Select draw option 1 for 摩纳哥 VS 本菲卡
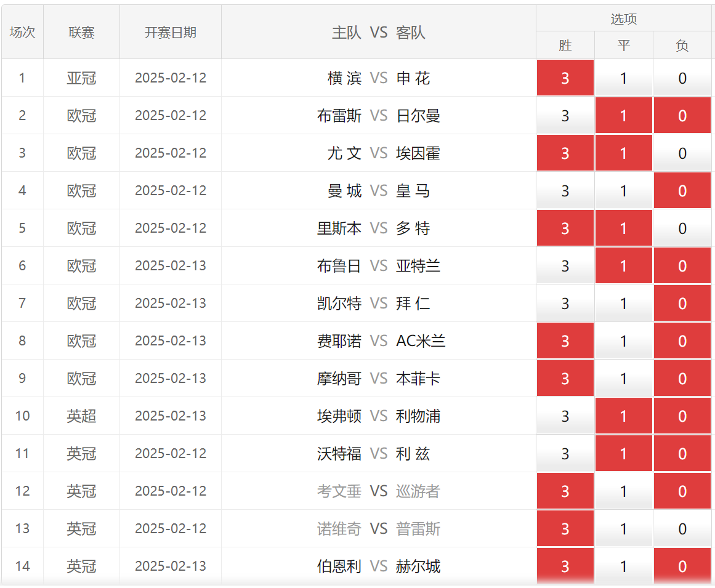The height and width of the screenshot is (588, 715). (623, 378)
